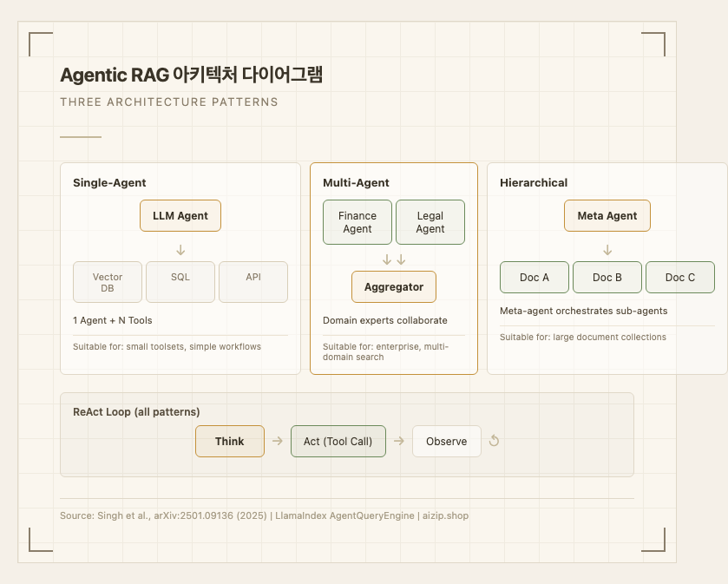Select the Meta Agent node

[x=607, y=216]
